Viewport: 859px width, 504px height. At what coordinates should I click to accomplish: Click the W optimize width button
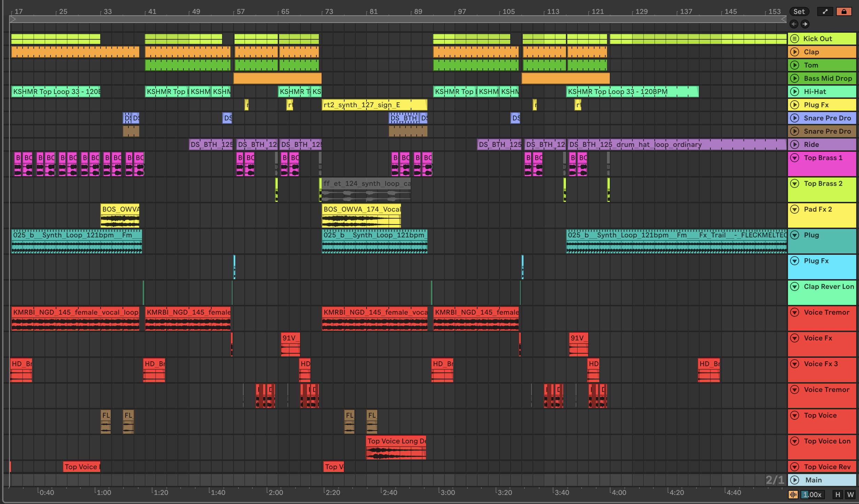[850, 495]
